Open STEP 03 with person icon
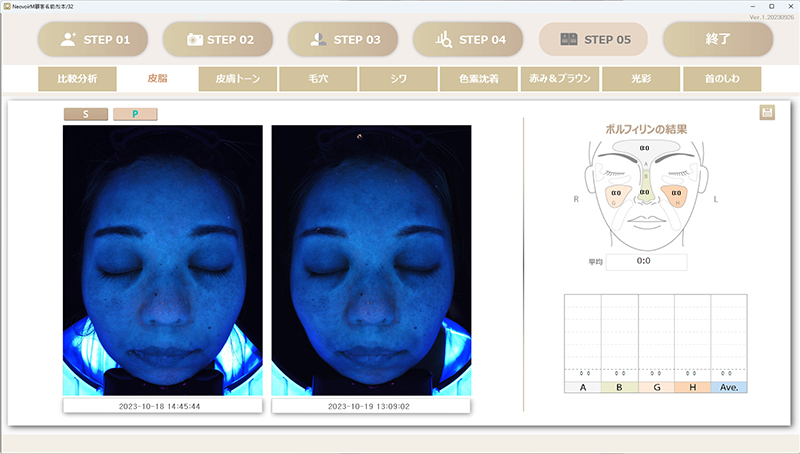The image size is (800, 454). click(x=343, y=40)
